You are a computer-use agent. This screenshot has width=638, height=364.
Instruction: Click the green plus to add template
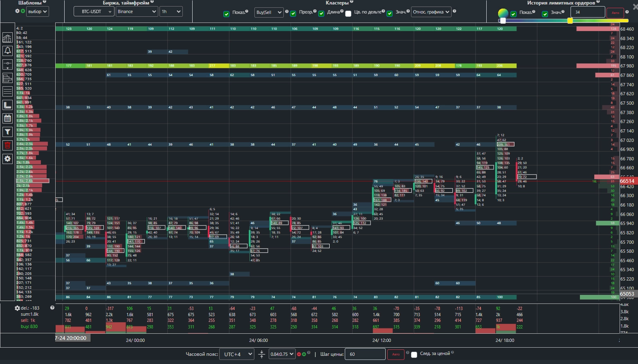(23, 11)
